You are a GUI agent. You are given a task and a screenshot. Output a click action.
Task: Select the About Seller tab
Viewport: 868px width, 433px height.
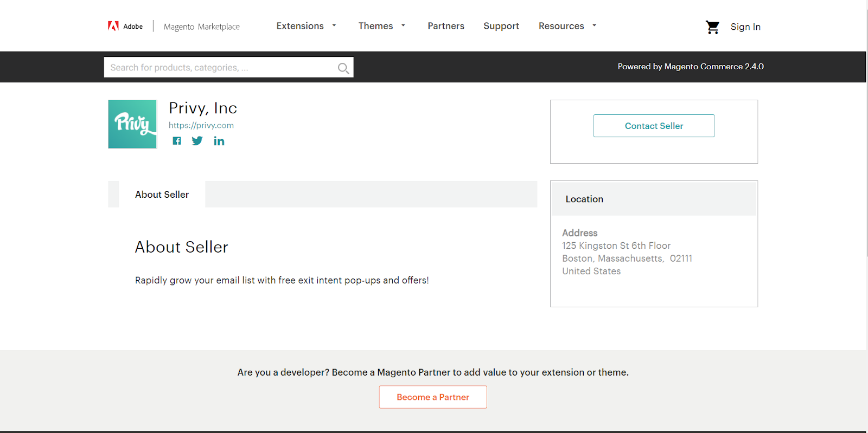(162, 195)
